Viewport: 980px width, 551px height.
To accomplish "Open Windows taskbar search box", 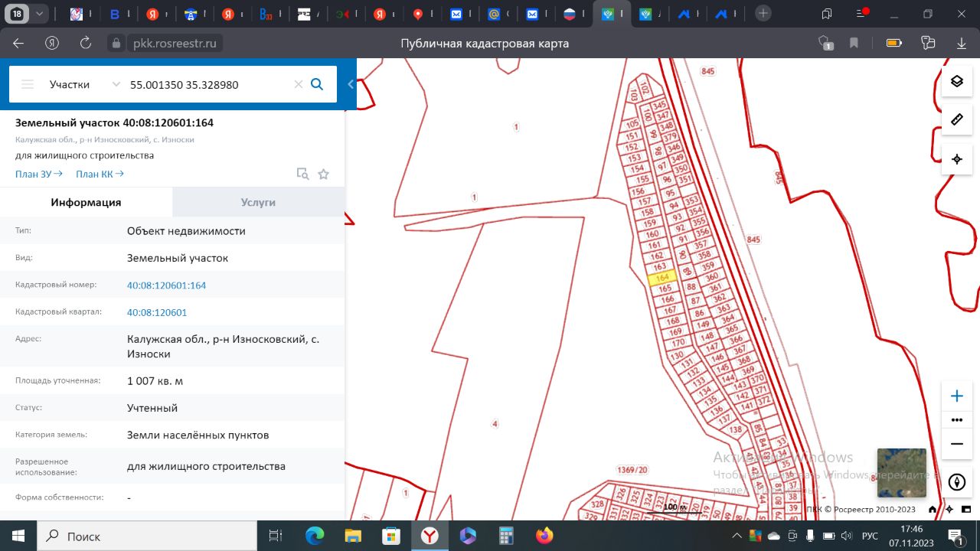I will pos(147,536).
